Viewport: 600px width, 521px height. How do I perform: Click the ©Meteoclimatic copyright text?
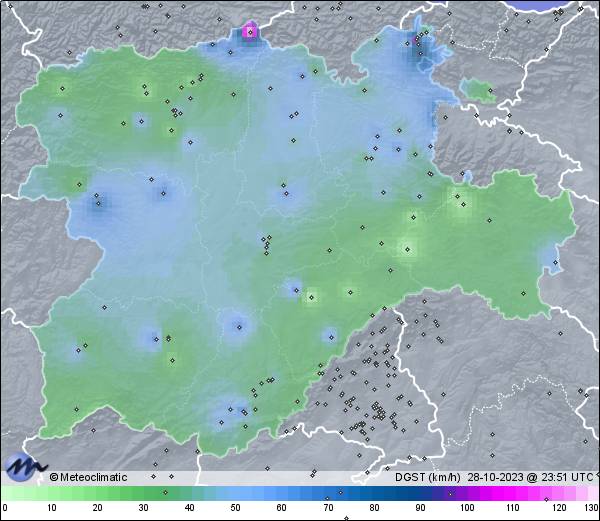[88, 477]
